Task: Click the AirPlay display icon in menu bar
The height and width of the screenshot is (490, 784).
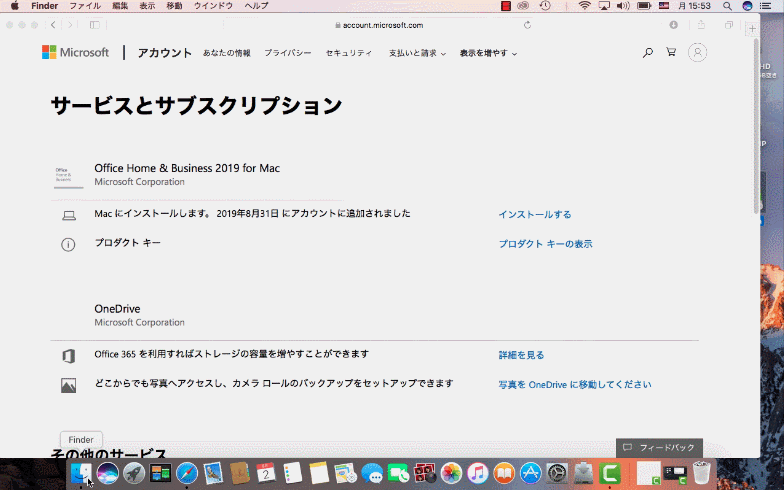Action: [x=604, y=6]
